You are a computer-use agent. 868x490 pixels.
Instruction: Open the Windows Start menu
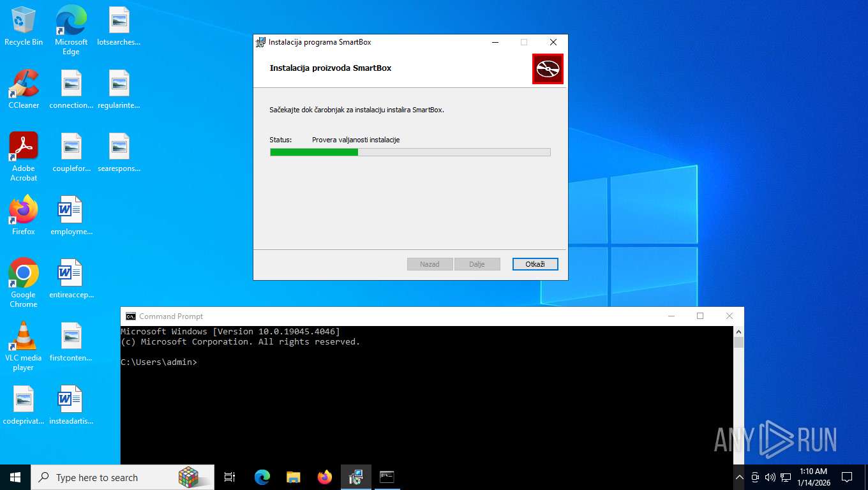click(x=15, y=477)
